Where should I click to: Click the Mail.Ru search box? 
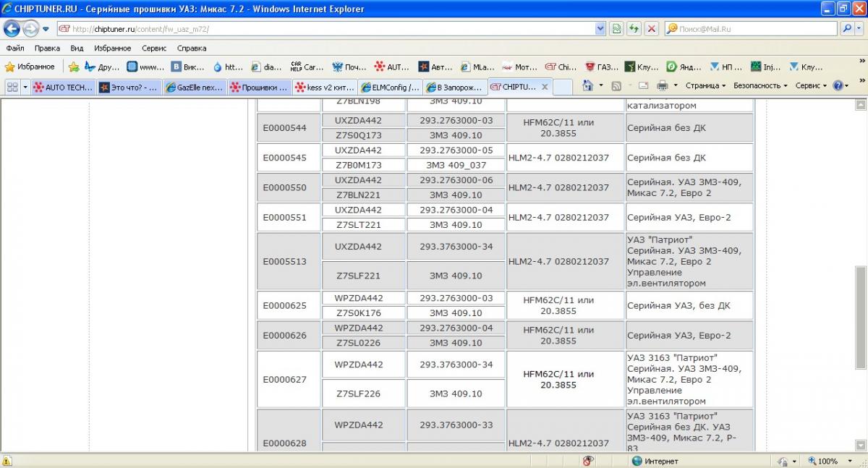click(x=752, y=29)
